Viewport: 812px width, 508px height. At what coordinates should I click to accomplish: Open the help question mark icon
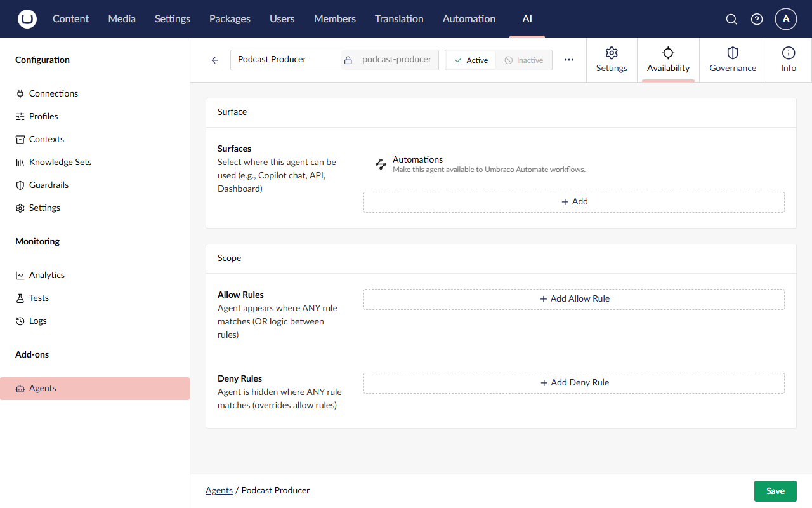pyautogui.click(x=757, y=19)
